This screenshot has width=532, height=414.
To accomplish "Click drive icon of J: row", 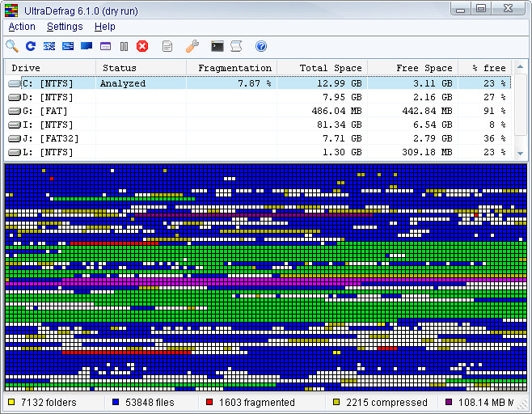I will (x=15, y=138).
